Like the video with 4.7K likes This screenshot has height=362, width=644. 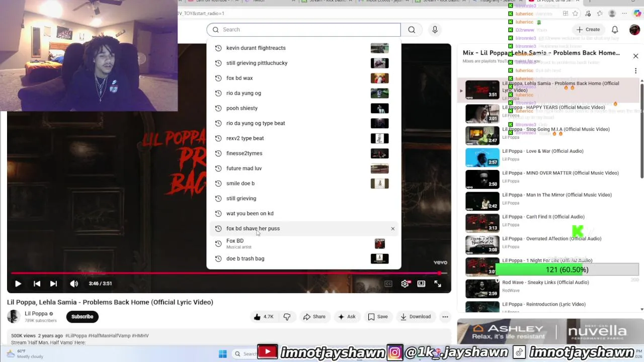pyautogui.click(x=264, y=317)
